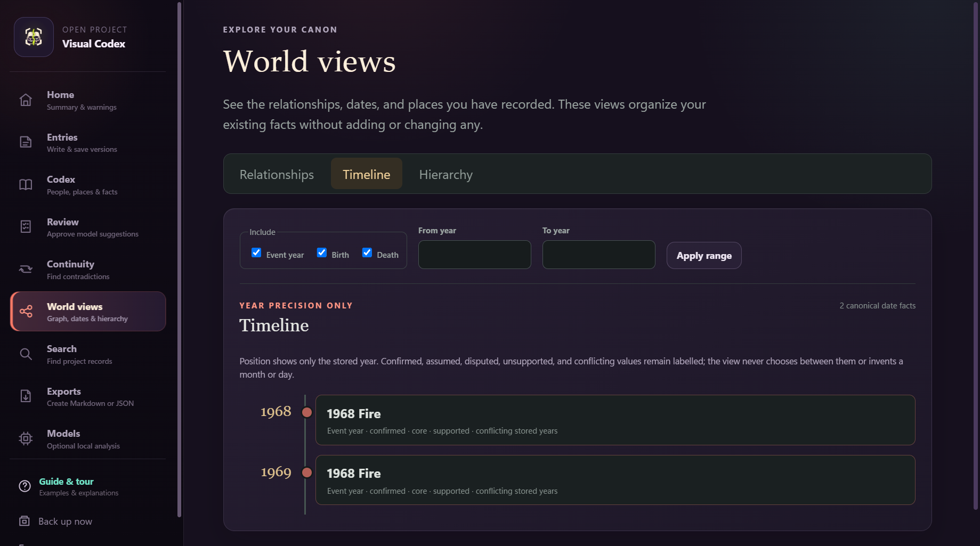Screen dimensions: 980x546
Task: Open the Home house icon
Action: click(26, 100)
